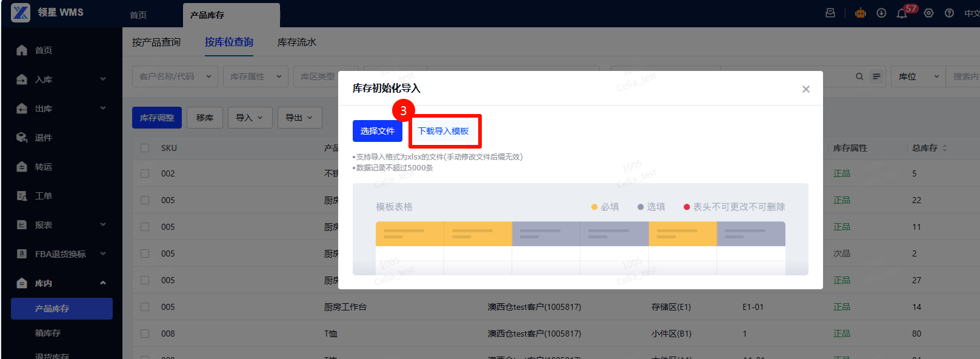Check the checkbox for SKU 005 厨房工作台 E1-01
Screen dimensions: 980x359
click(x=145, y=307)
